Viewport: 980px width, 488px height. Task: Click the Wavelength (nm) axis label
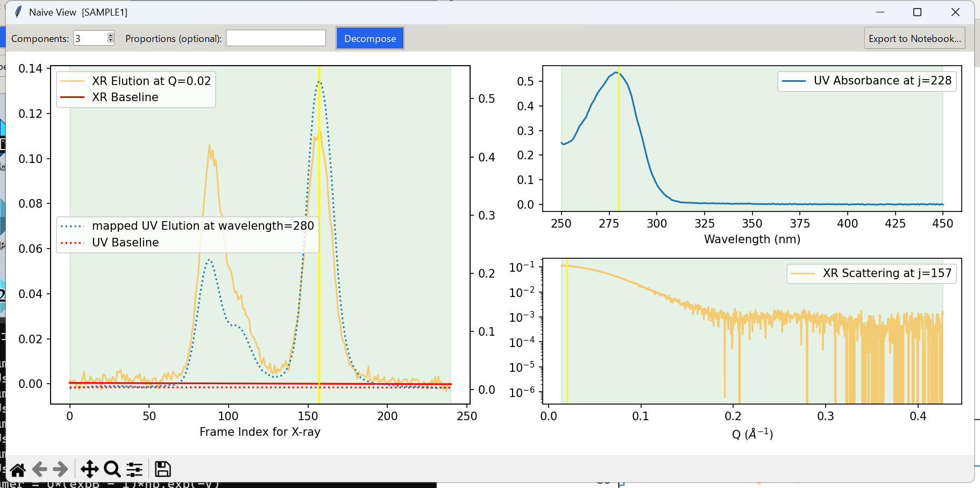click(x=752, y=239)
